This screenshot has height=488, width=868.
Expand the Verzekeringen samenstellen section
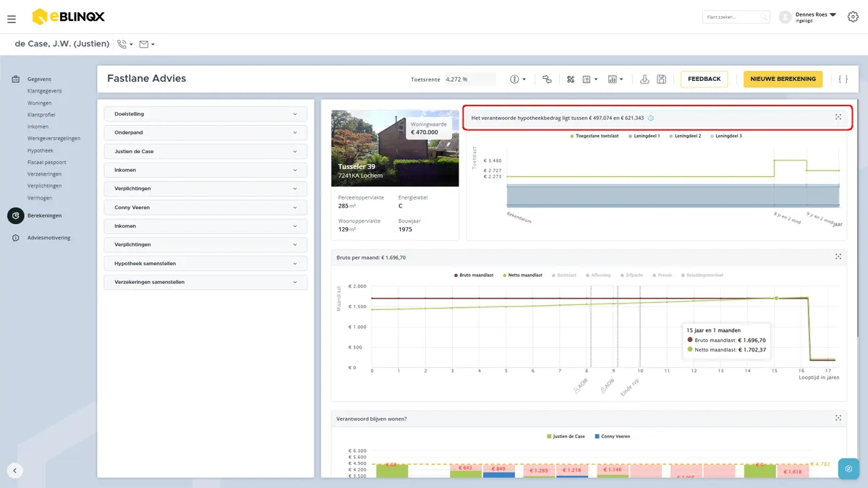pos(205,282)
